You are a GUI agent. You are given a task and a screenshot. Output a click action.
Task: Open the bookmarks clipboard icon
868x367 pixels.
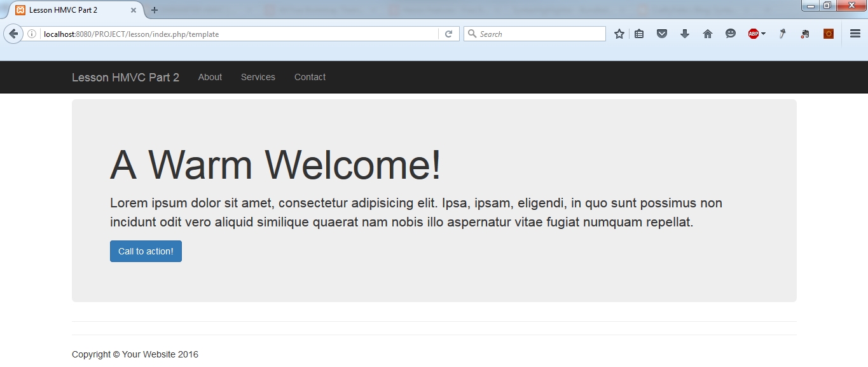point(638,33)
